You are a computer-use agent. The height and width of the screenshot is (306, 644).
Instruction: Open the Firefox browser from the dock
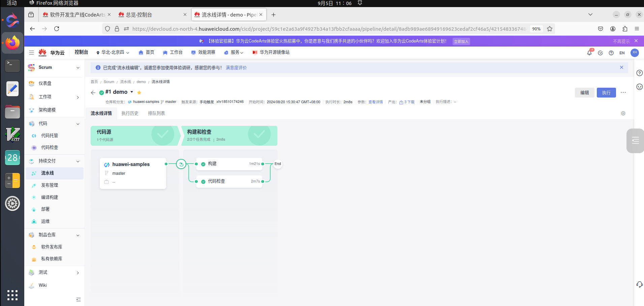(12, 43)
